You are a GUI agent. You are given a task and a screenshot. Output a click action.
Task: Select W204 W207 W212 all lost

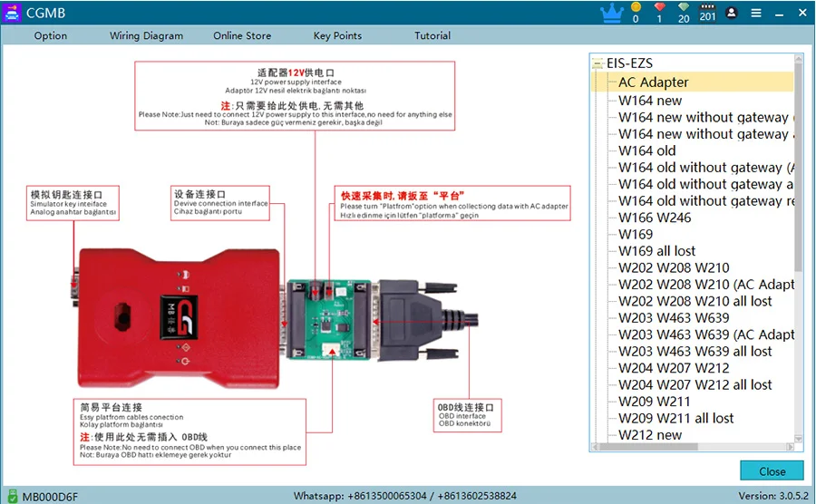[695, 384]
